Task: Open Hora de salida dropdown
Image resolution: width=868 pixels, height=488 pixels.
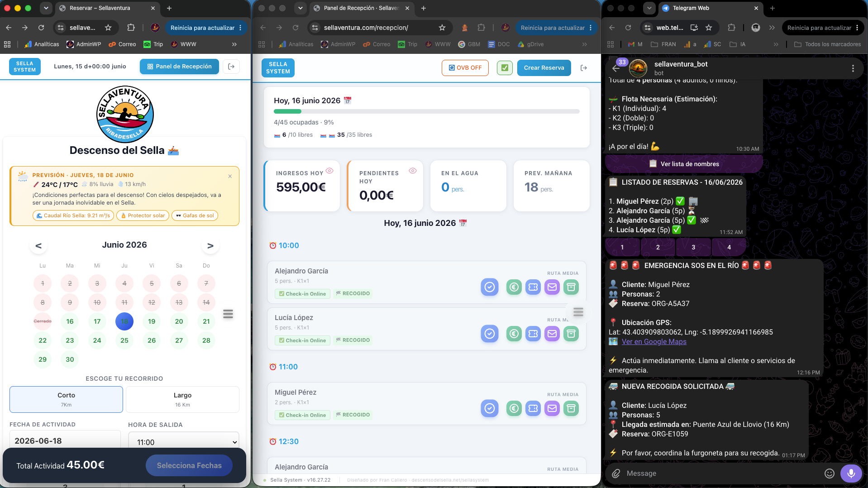Action: click(183, 442)
